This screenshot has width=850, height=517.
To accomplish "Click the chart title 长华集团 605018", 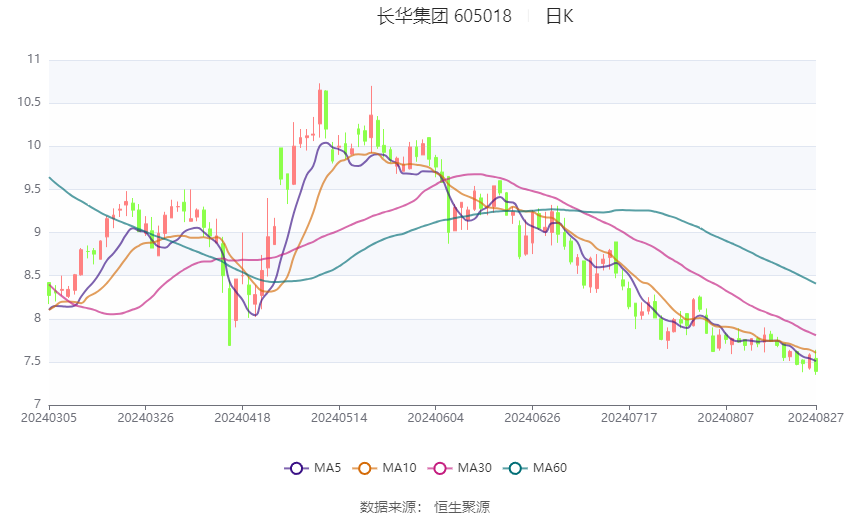I will [x=444, y=16].
